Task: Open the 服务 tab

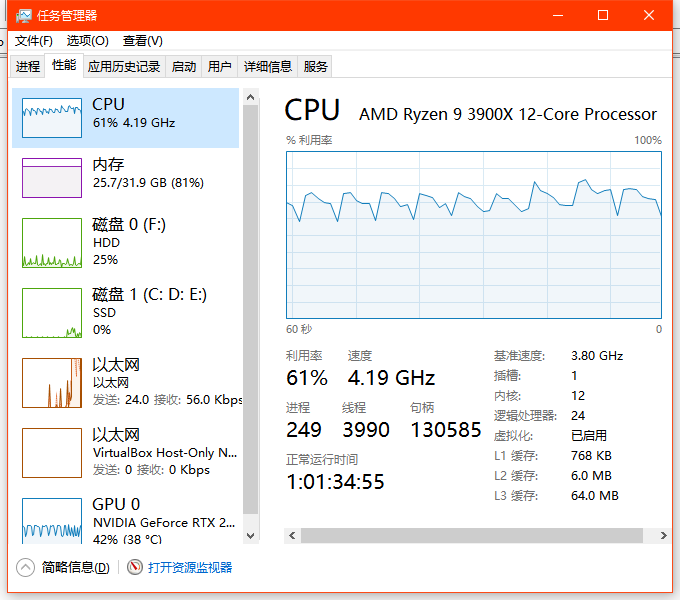Action: pyautogui.click(x=316, y=67)
